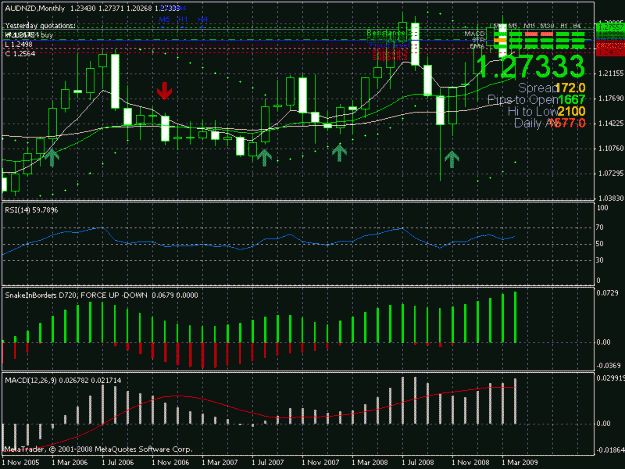Click the '1 Jul 2006' date label
625x469 pixels.
(x=118, y=463)
